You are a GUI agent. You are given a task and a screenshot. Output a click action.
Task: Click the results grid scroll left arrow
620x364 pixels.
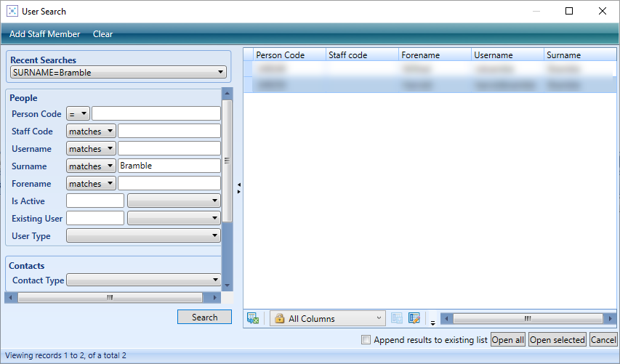point(446,318)
